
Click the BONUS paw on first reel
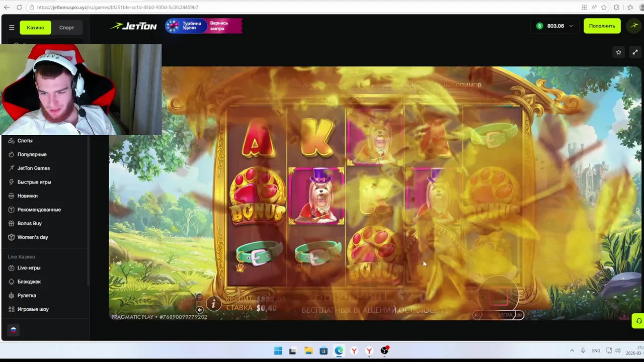[258, 196]
